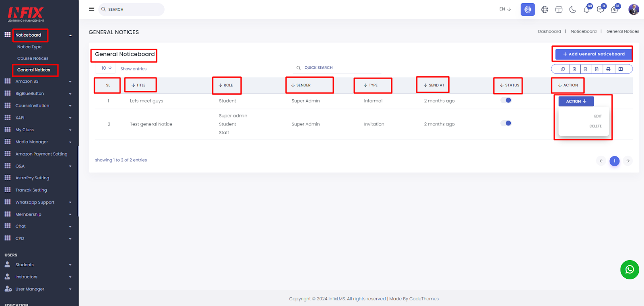Image resolution: width=644 pixels, height=306 pixels.
Task: Choose DELETE from the action menu
Action: pyautogui.click(x=595, y=126)
